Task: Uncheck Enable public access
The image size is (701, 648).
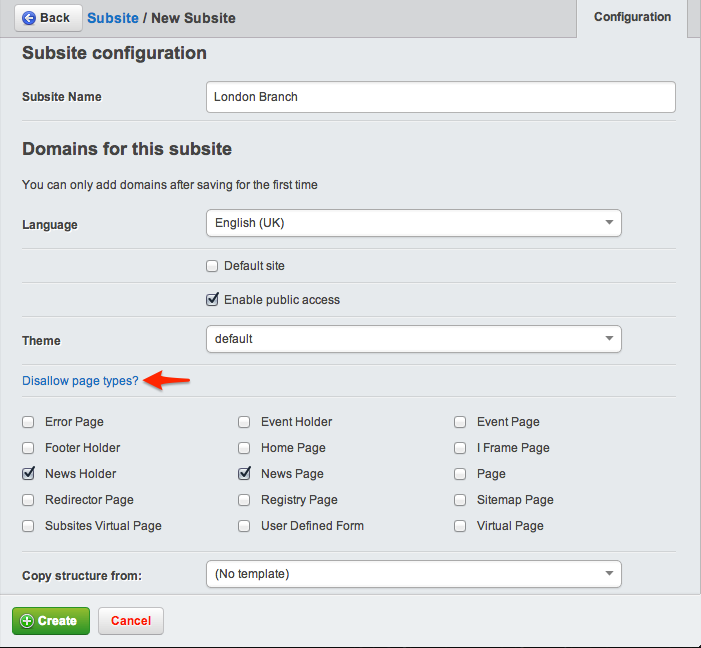Action: (x=212, y=299)
